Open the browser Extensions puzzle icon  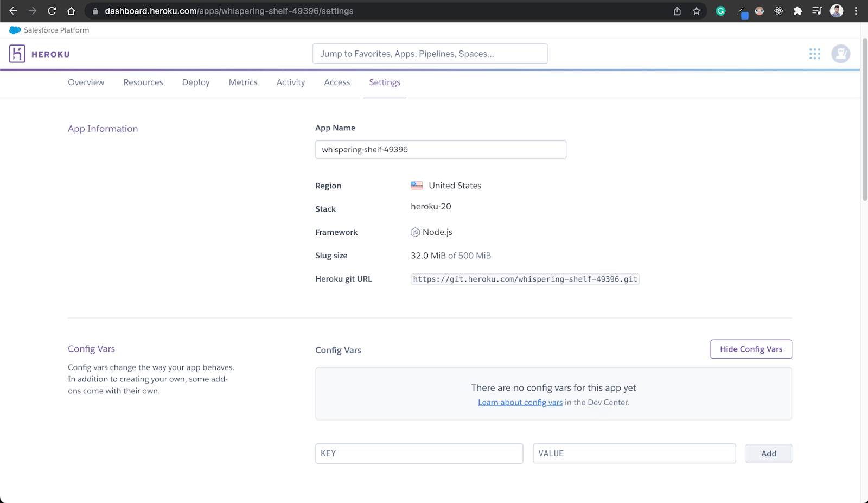tap(797, 11)
